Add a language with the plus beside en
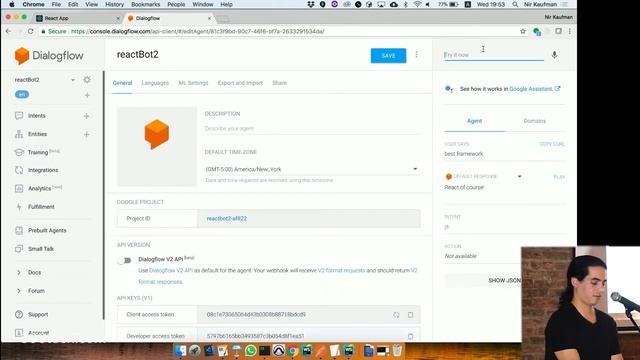The height and width of the screenshot is (360, 640). pyautogui.click(x=87, y=95)
